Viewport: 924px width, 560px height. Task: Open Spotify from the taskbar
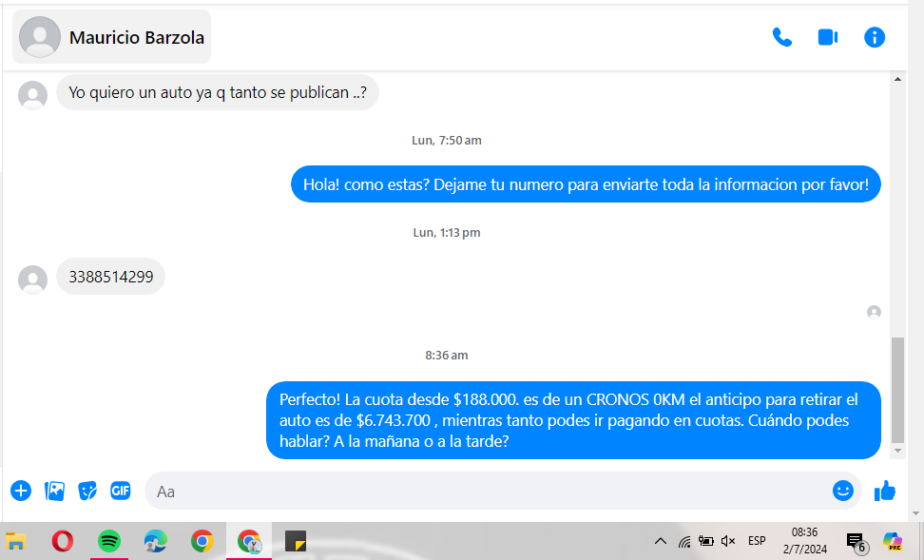(109, 541)
